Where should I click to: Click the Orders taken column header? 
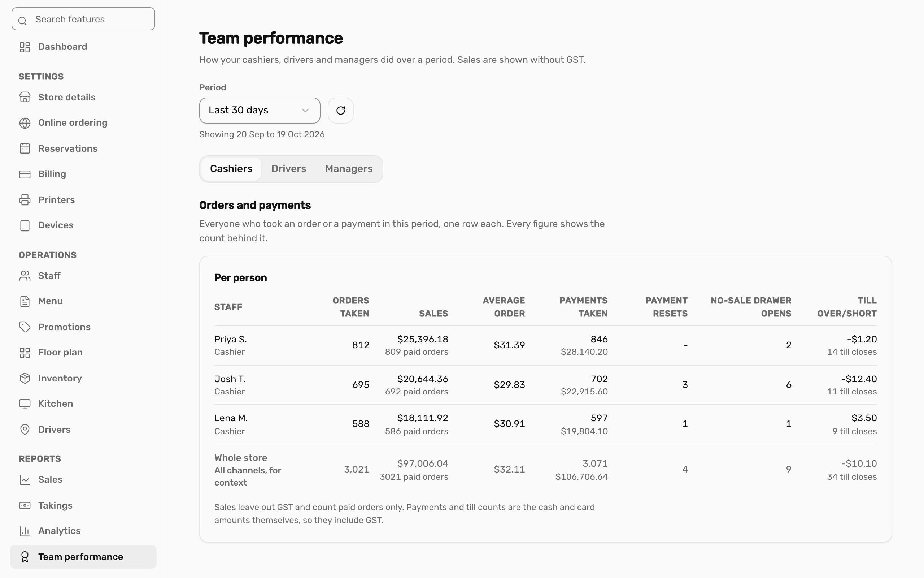(x=350, y=307)
